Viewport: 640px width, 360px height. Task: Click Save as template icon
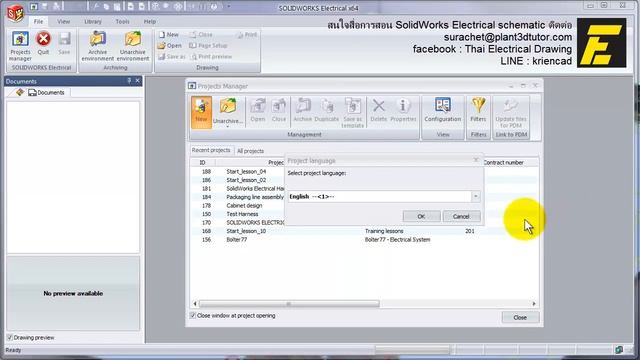tap(353, 113)
